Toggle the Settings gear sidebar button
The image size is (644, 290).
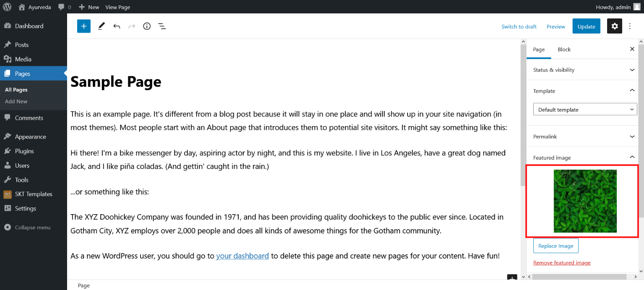615,26
